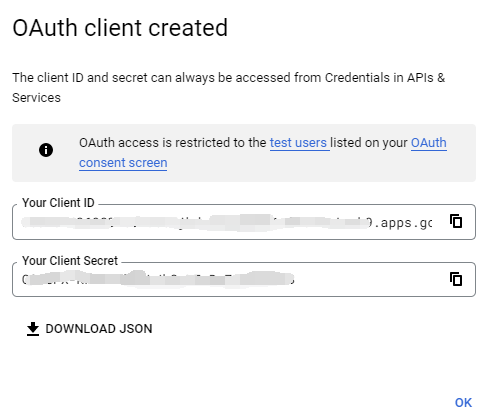Viewport: 488px width, 415px height.
Task: Click the Your Client ID label
Action: click(58, 203)
